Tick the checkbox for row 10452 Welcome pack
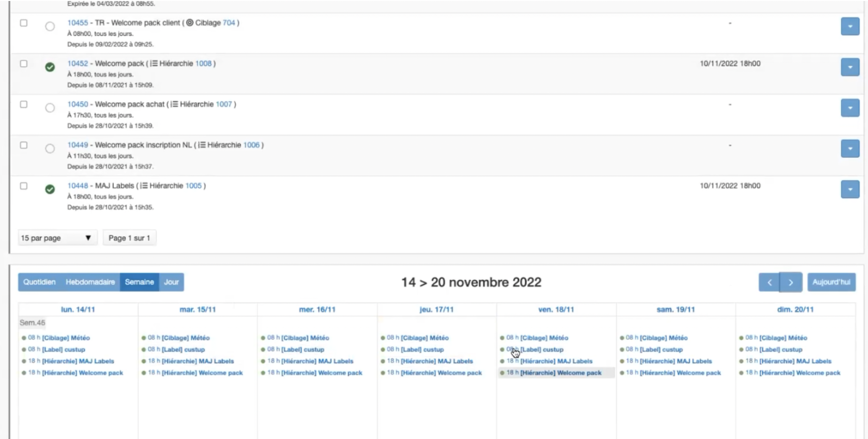This screenshot has height=439, width=868. click(23, 64)
